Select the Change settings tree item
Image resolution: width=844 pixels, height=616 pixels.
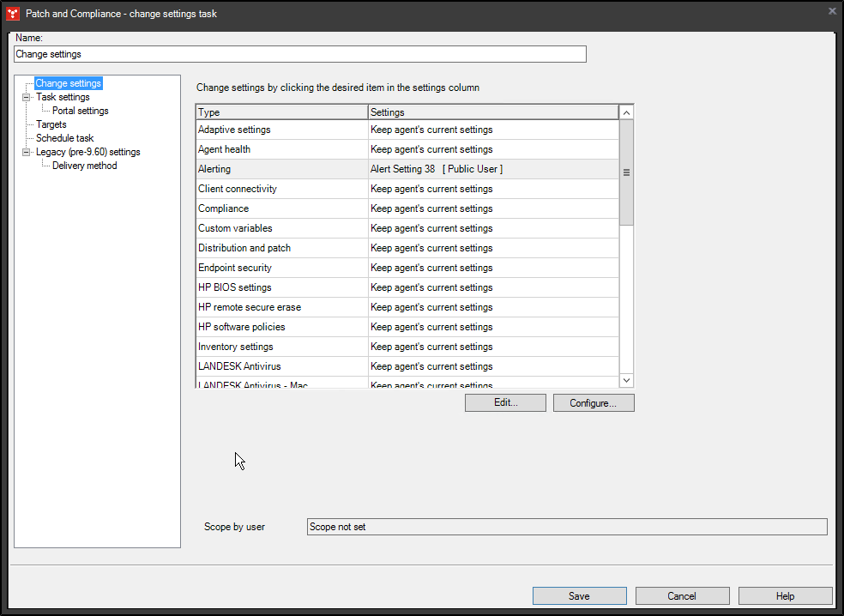[68, 83]
